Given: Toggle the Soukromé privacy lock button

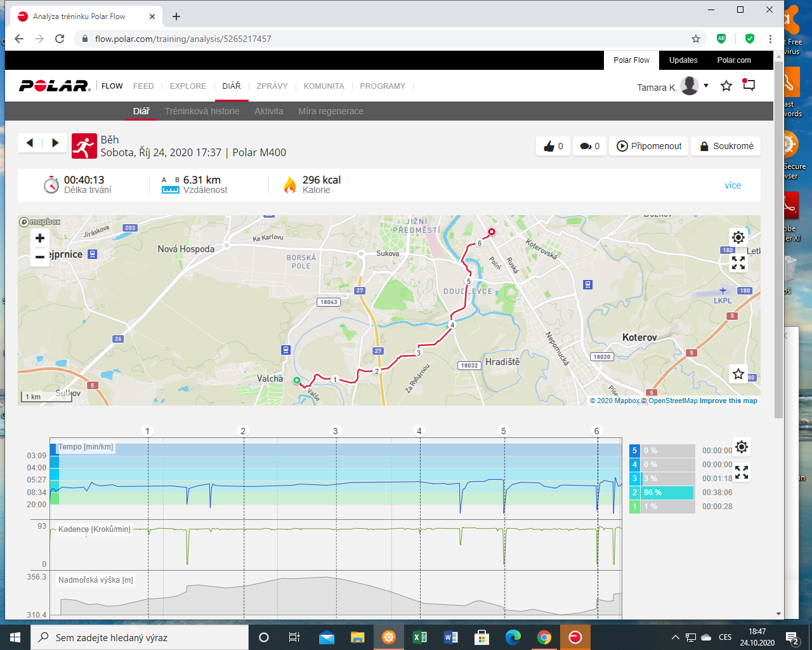Looking at the screenshot, I should (726, 146).
